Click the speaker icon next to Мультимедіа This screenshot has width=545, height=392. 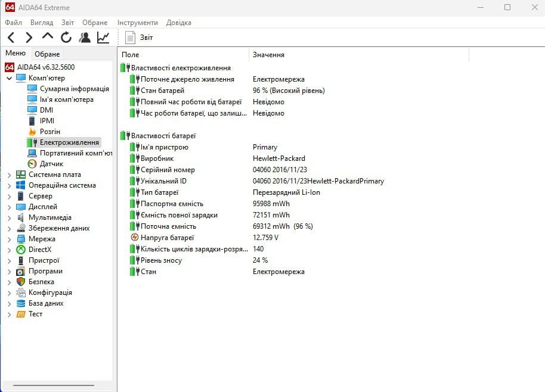click(21, 217)
